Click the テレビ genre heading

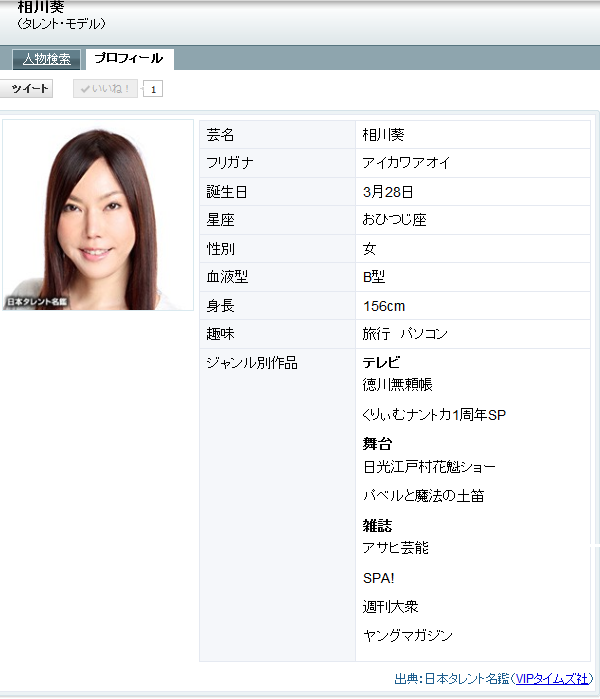pyautogui.click(x=381, y=362)
